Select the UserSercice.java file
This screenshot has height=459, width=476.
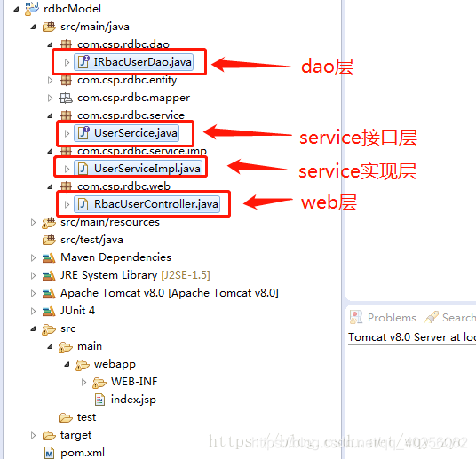(127, 133)
